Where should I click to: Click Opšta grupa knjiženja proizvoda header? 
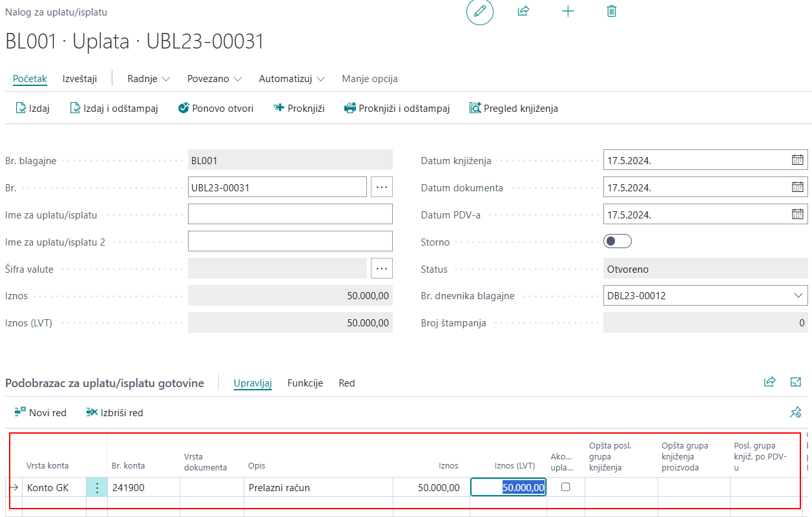(x=685, y=456)
